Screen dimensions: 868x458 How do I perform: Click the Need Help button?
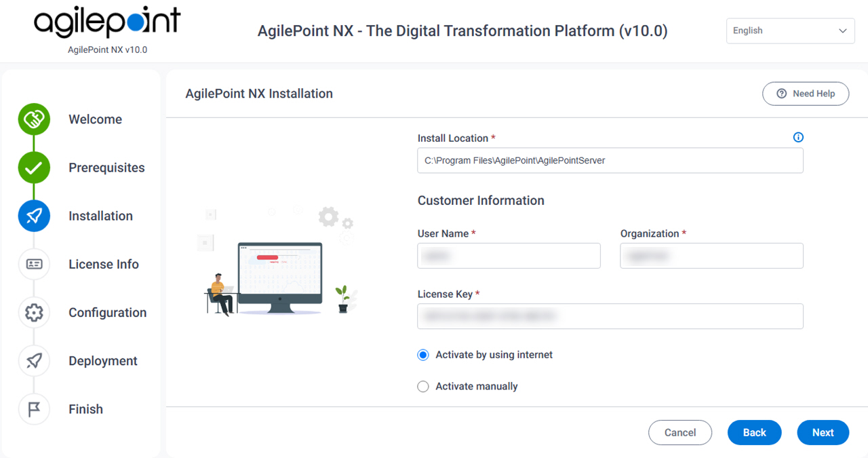click(x=806, y=94)
